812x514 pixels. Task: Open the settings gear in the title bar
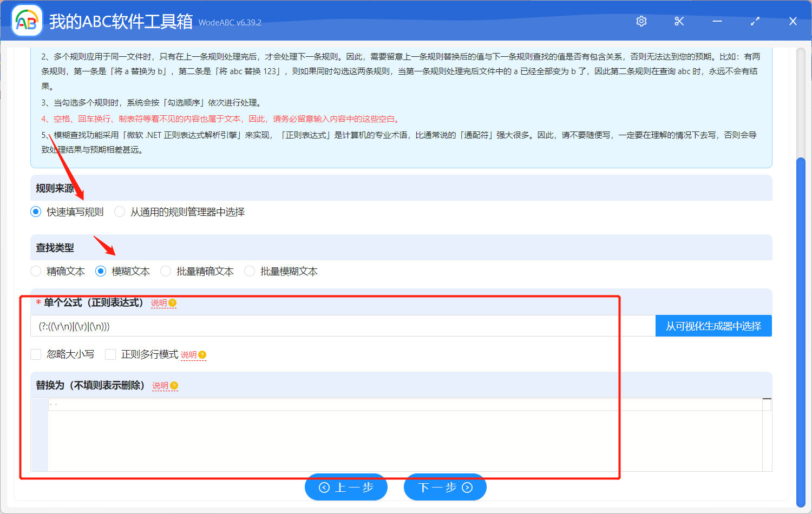[x=641, y=21]
